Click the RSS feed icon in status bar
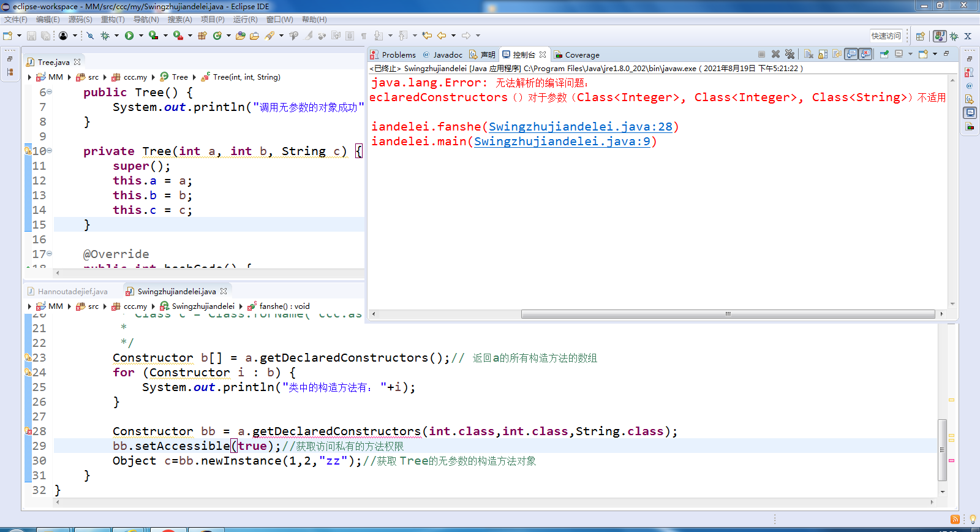This screenshot has height=532, width=980. pyautogui.click(x=955, y=520)
